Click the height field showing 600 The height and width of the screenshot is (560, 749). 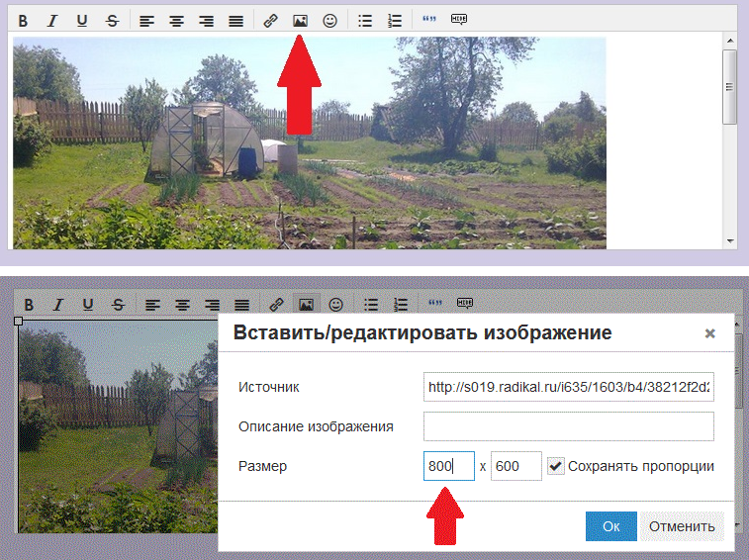coord(516,466)
